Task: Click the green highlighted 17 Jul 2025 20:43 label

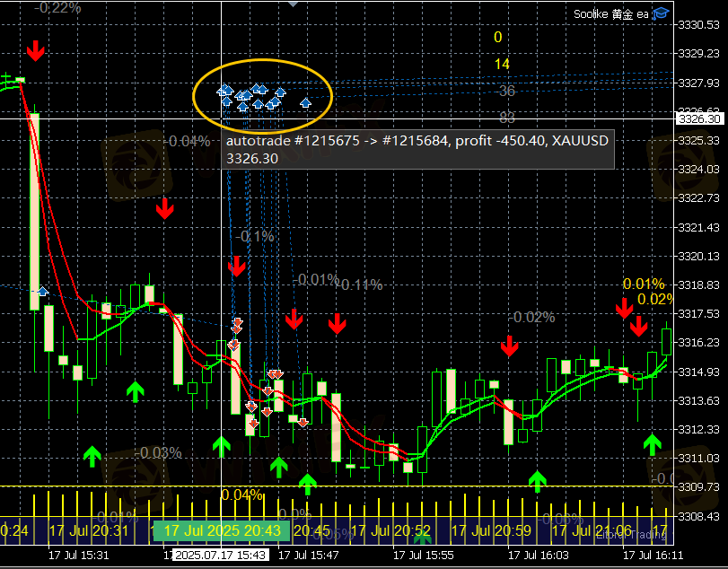Action: coord(222,530)
